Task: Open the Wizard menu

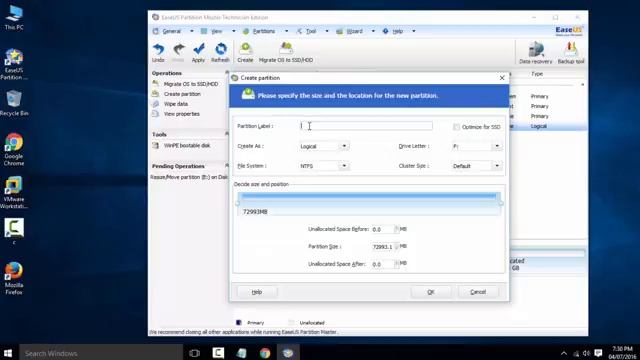Action: (354, 31)
